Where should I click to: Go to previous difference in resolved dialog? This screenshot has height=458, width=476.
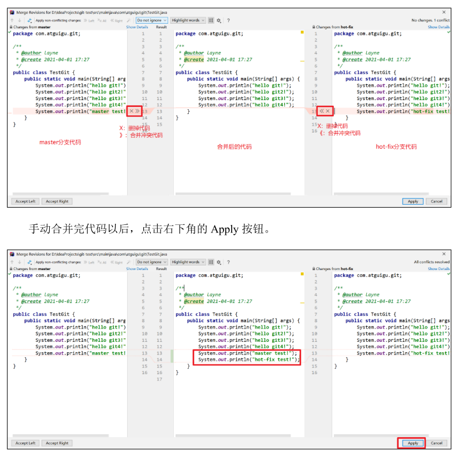click(12, 262)
